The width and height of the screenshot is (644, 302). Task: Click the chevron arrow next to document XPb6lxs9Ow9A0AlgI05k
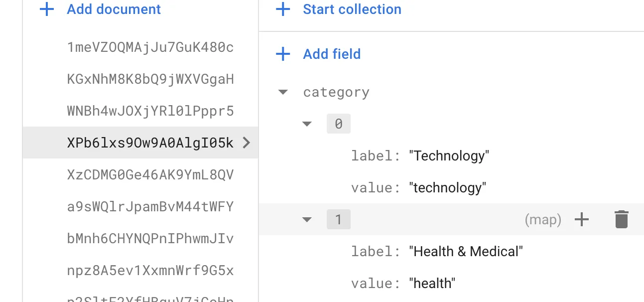(x=246, y=143)
